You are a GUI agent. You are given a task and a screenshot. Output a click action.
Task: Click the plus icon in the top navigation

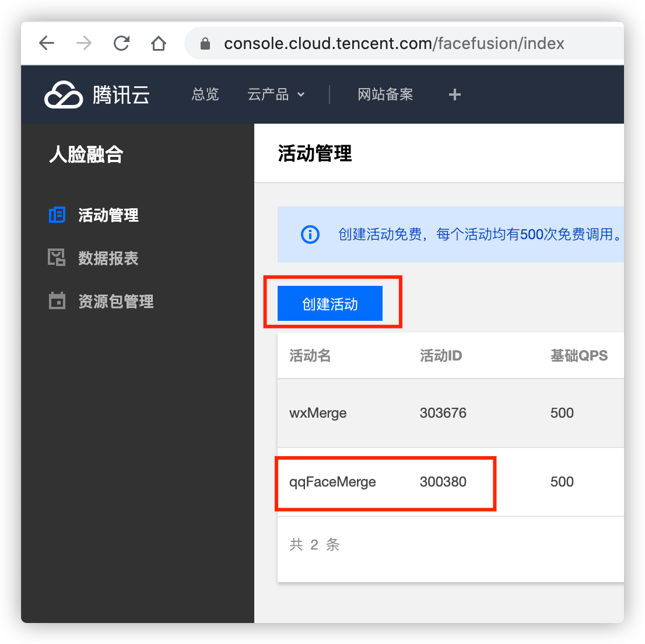tap(454, 94)
